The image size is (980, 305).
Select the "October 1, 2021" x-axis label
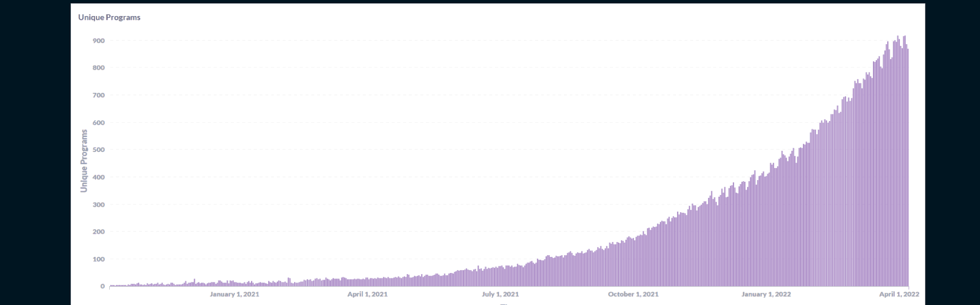633,294
